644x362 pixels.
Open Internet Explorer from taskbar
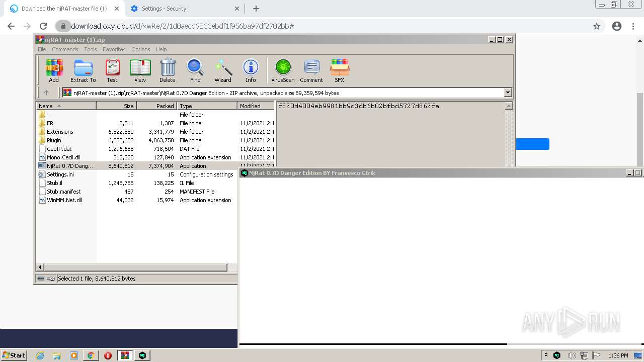40,355
